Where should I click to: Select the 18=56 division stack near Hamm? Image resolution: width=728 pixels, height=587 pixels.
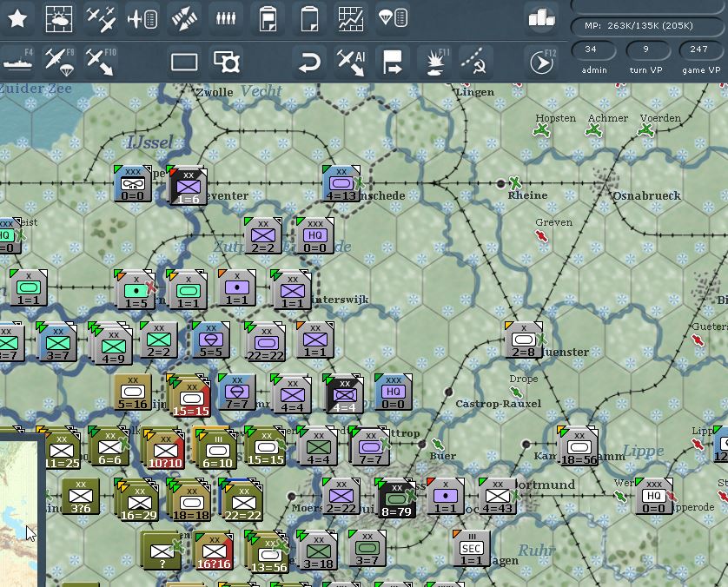pyautogui.click(x=578, y=446)
